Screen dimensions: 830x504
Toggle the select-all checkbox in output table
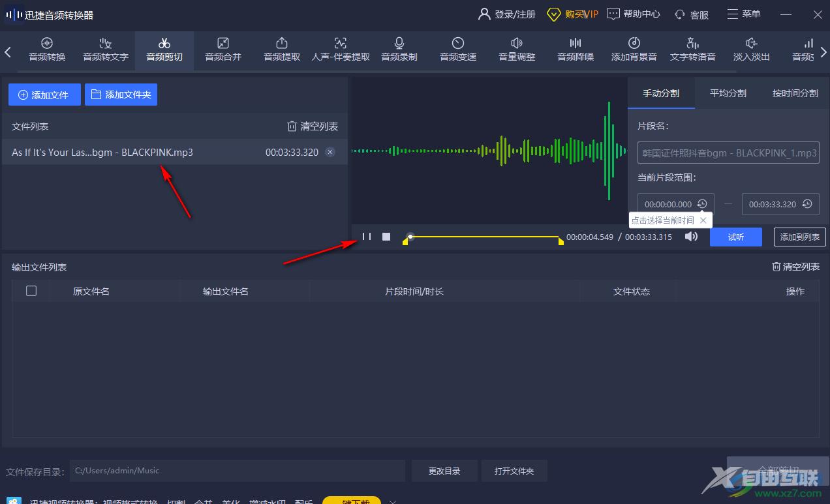coord(31,291)
